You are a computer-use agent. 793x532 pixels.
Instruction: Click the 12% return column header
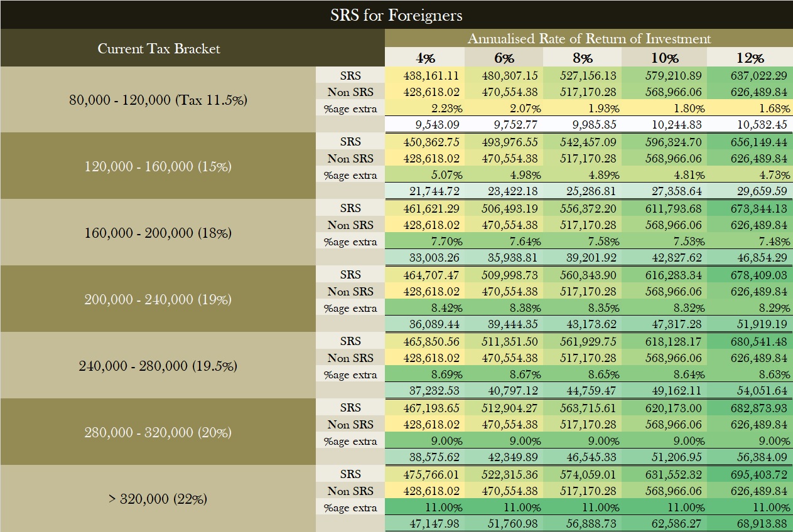[750, 58]
